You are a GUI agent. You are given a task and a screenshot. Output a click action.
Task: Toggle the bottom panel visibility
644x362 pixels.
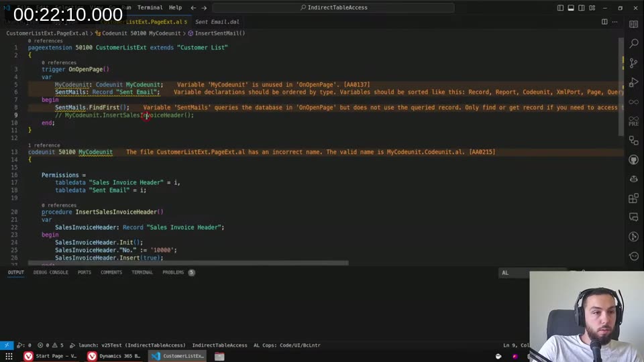[571, 8]
